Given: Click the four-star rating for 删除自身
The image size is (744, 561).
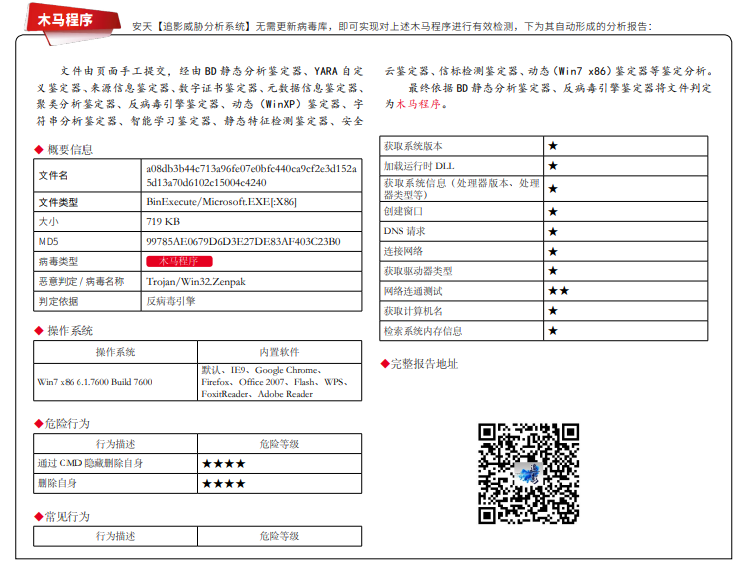Looking at the screenshot, I should (223, 484).
